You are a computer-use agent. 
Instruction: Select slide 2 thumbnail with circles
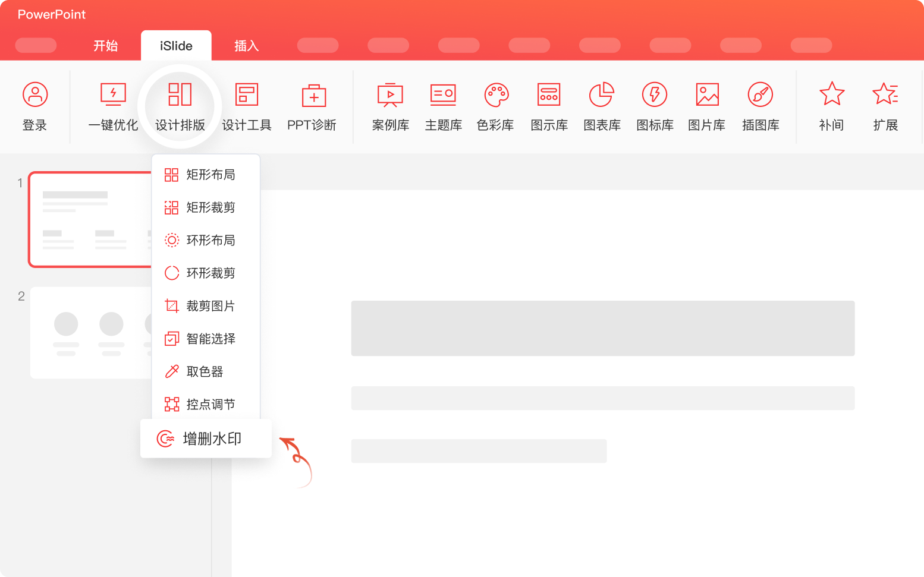[90, 333]
